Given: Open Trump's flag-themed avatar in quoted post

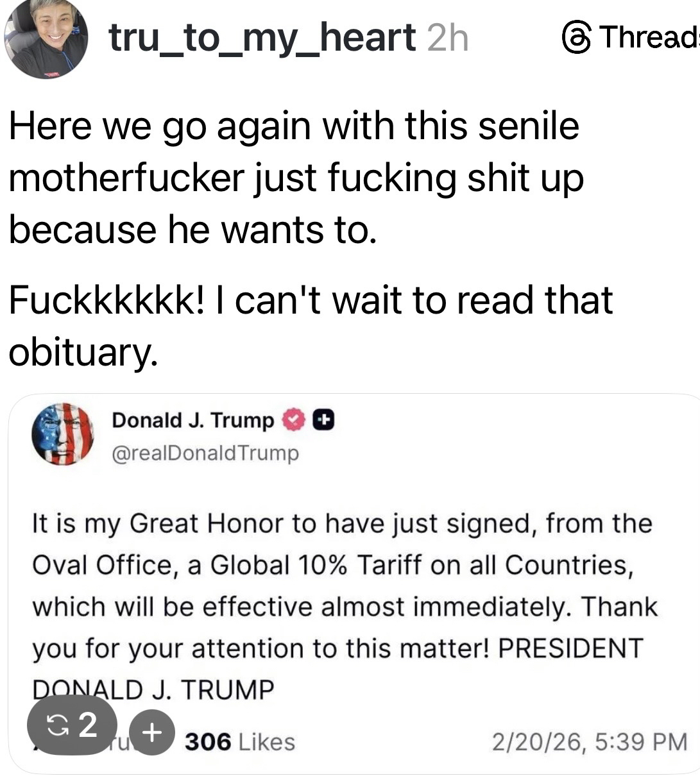Looking at the screenshot, I should pos(62,434).
